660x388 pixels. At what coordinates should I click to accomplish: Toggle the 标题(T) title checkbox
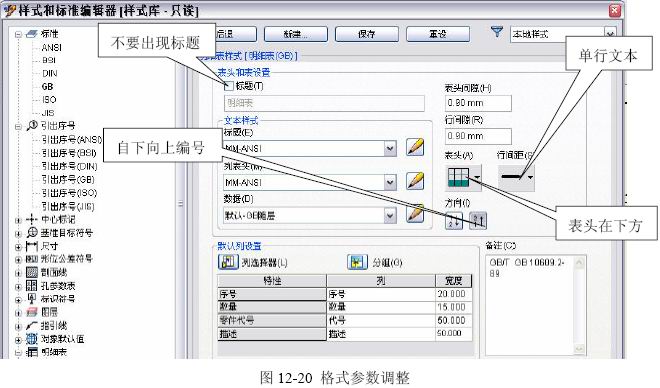click(x=229, y=86)
